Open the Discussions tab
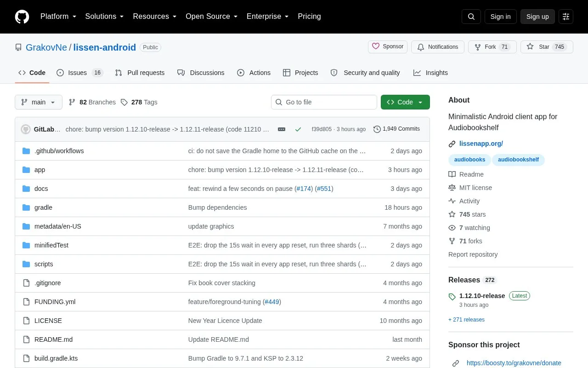Viewport: 588px width, 368px height. coord(201,73)
